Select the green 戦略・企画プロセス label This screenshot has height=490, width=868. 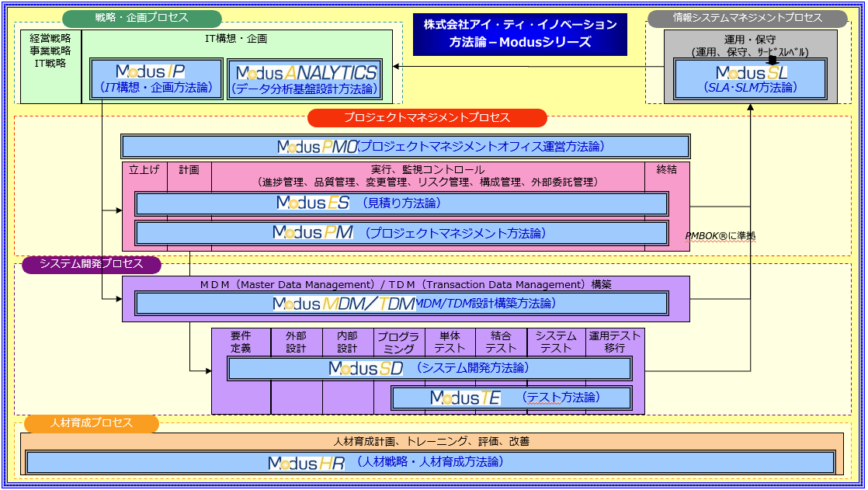point(142,19)
